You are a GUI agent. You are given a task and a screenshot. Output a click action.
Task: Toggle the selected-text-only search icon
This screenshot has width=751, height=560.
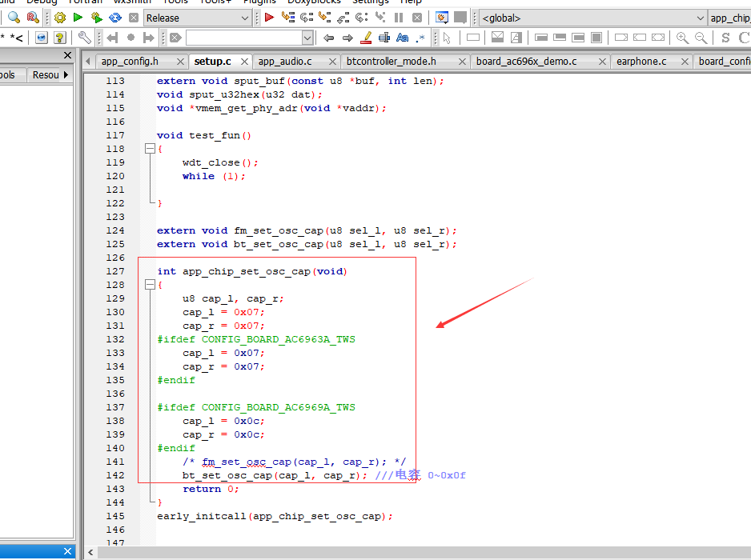click(x=384, y=38)
